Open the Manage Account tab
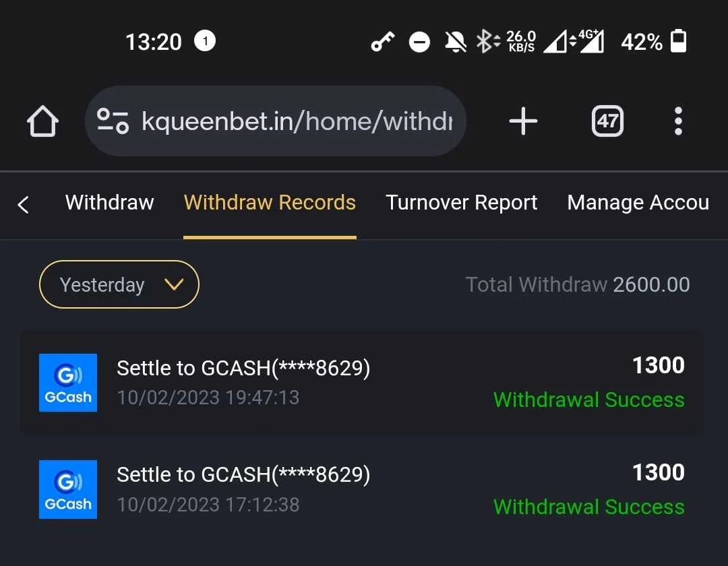728x566 pixels. (x=638, y=202)
